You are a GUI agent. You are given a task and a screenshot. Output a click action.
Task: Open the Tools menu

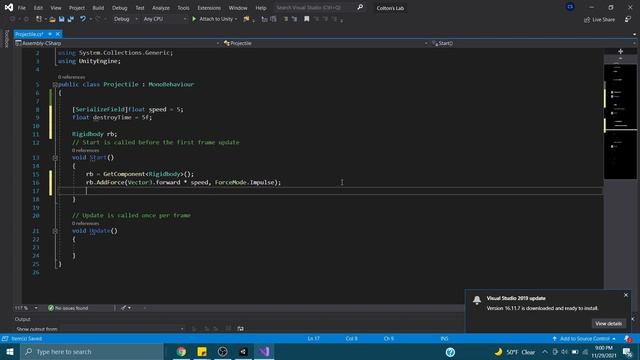pyautogui.click(x=183, y=8)
